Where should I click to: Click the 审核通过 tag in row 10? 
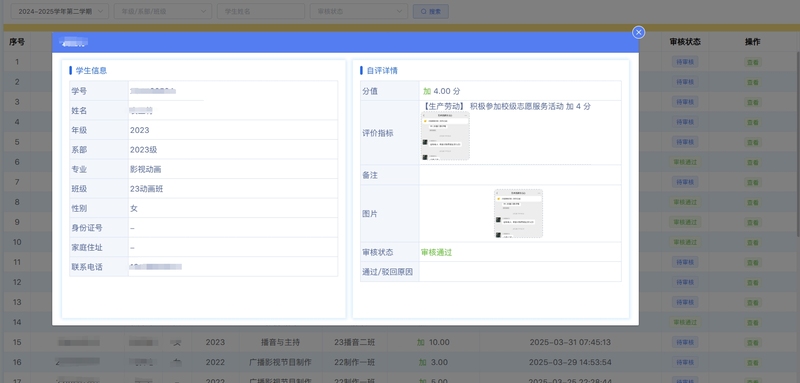pyautogui.click(x=685, y=242)
